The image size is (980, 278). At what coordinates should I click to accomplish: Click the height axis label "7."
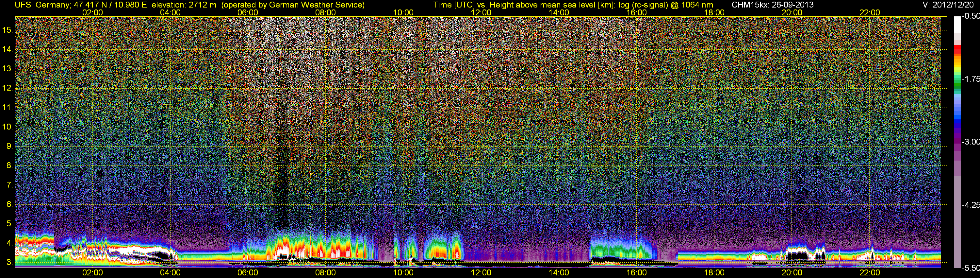9,185
